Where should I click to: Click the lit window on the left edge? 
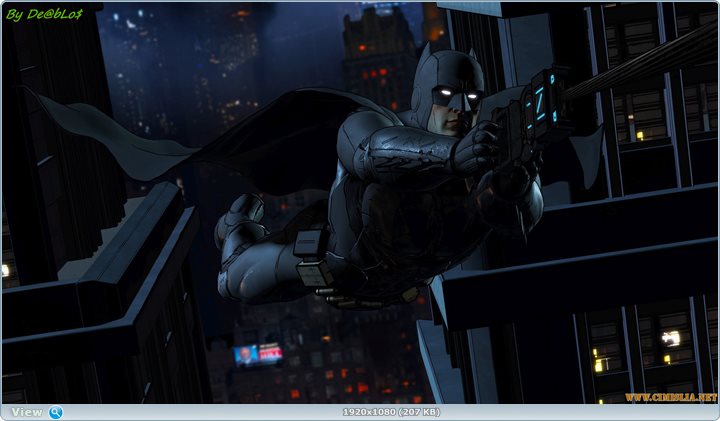(x=5, y=270)
